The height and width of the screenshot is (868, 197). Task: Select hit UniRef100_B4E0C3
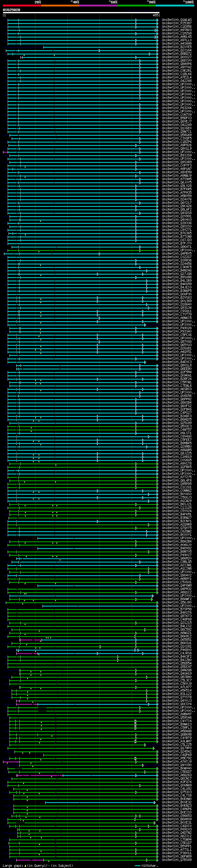[177, 362]
